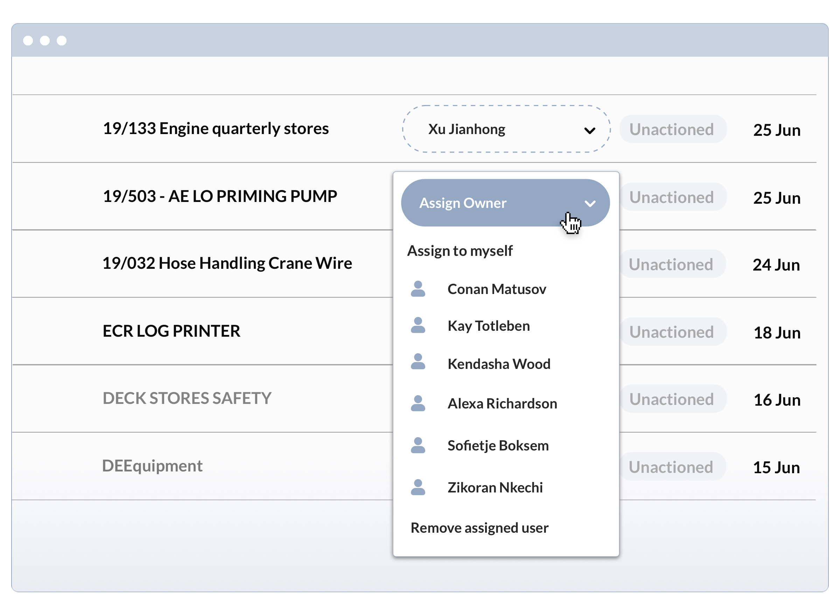Screen dimensions: 840x616
Task: Click the person icon beside Conan Matusov
Action: click(x=418, y=289)
